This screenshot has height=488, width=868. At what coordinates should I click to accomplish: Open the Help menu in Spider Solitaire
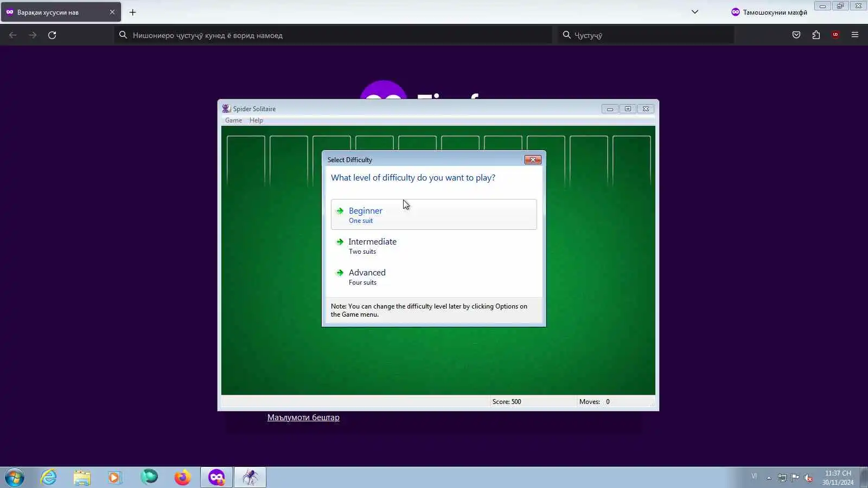click(x=256, y=120)
